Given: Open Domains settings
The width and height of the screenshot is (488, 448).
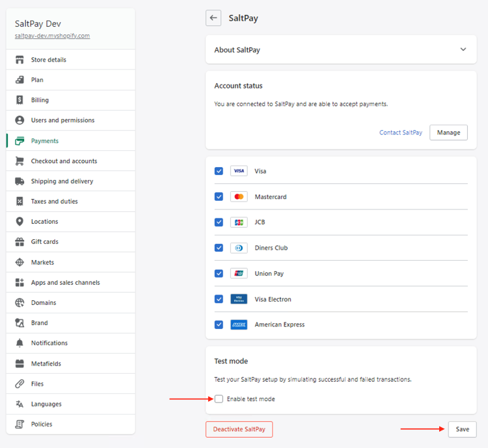Looking at the screenshot, I should click(x=71, y=303).
